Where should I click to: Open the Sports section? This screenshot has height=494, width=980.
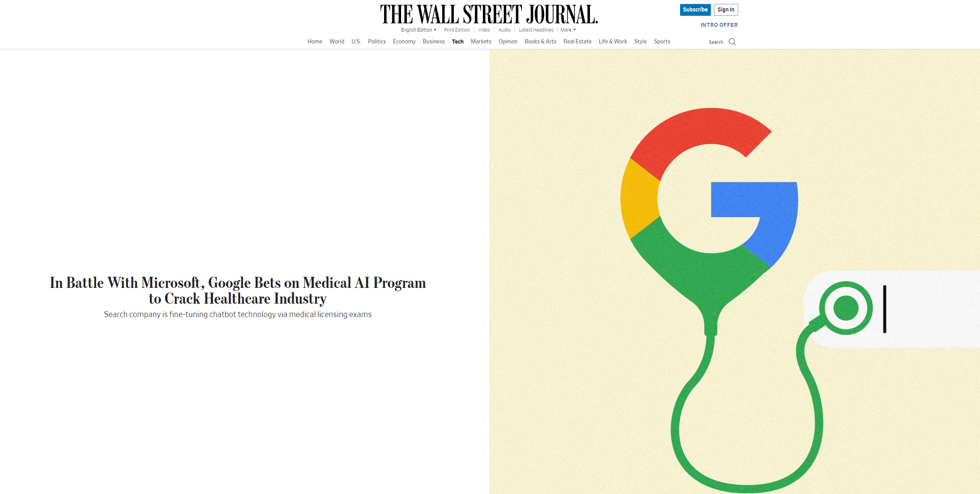point(662,41)
